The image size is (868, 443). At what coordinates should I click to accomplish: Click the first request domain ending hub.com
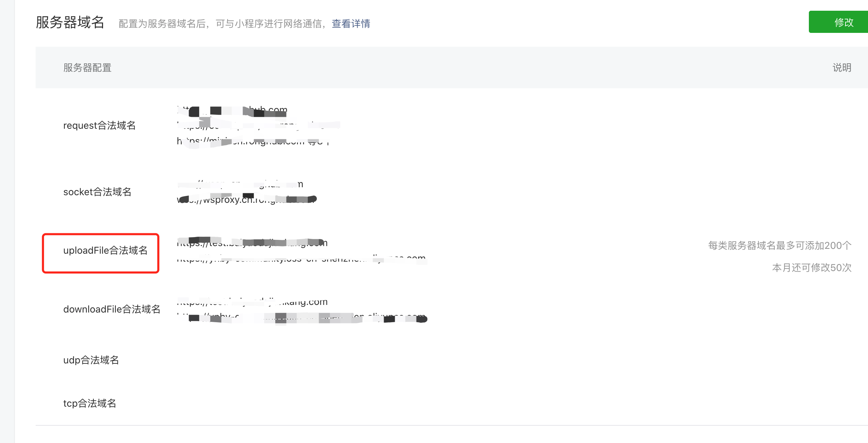click(232, 110)
